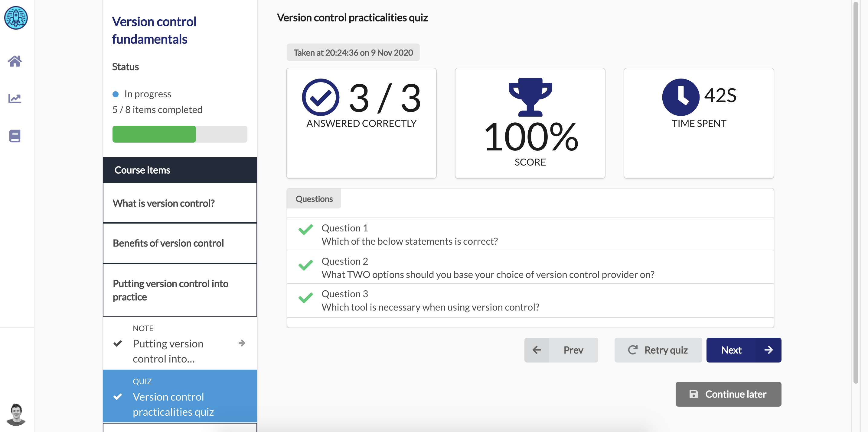Click the green course progress bar
This screenshot has width=868, height=432.
pyautogui.click(x=154, y=134)
